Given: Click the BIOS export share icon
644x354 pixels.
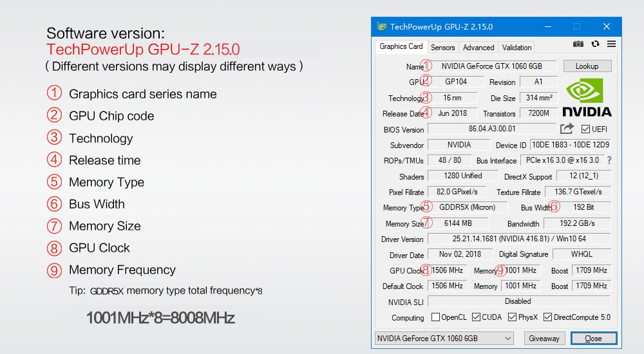Looking at the screenshot, I should 567,129.
